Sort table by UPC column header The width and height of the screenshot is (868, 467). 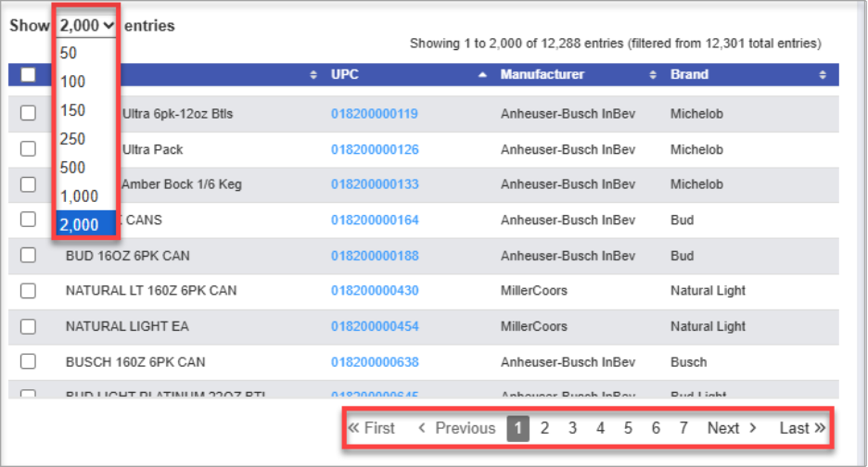coord(344,74)
